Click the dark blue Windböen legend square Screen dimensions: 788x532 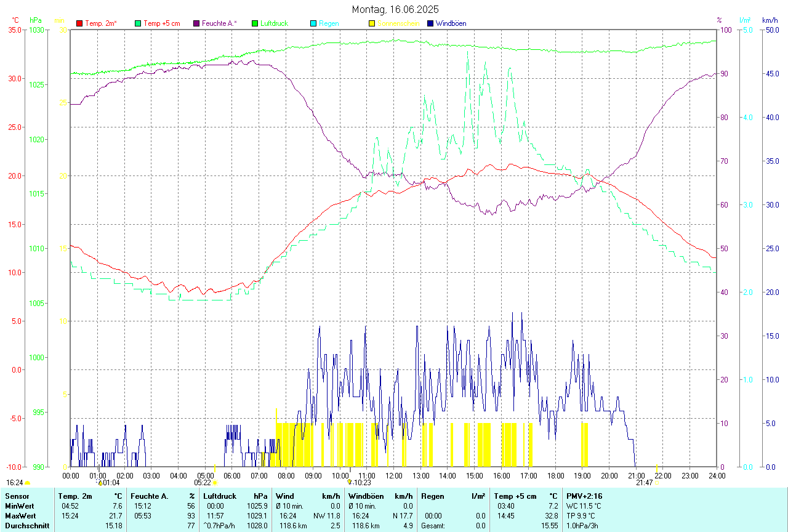[430, 23]
